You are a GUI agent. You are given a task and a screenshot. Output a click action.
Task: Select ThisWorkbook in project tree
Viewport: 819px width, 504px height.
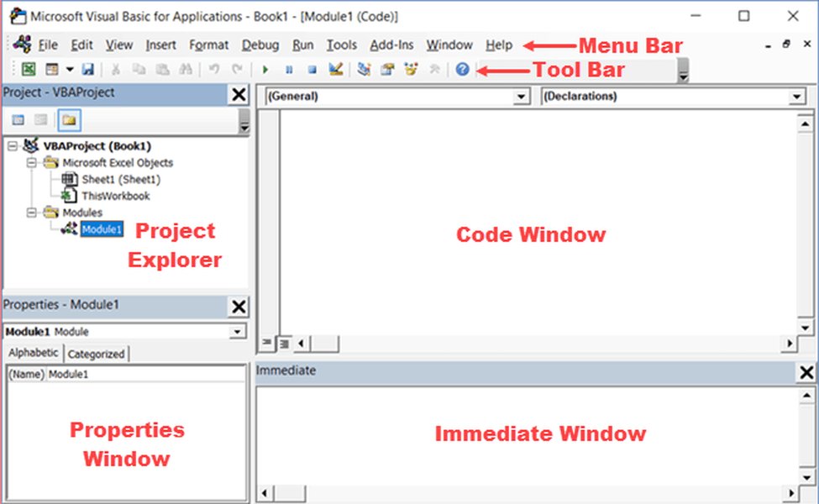coord(115,196)
